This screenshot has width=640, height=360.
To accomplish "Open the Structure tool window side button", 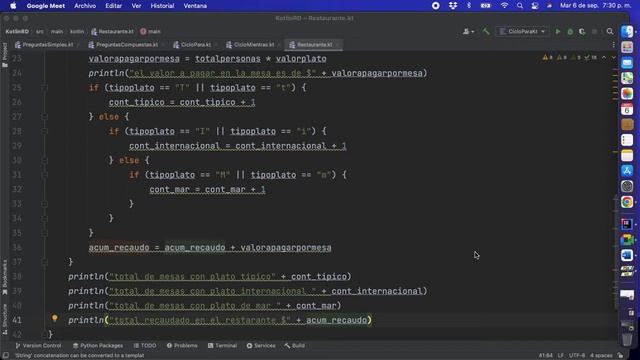I will (5, 319).
